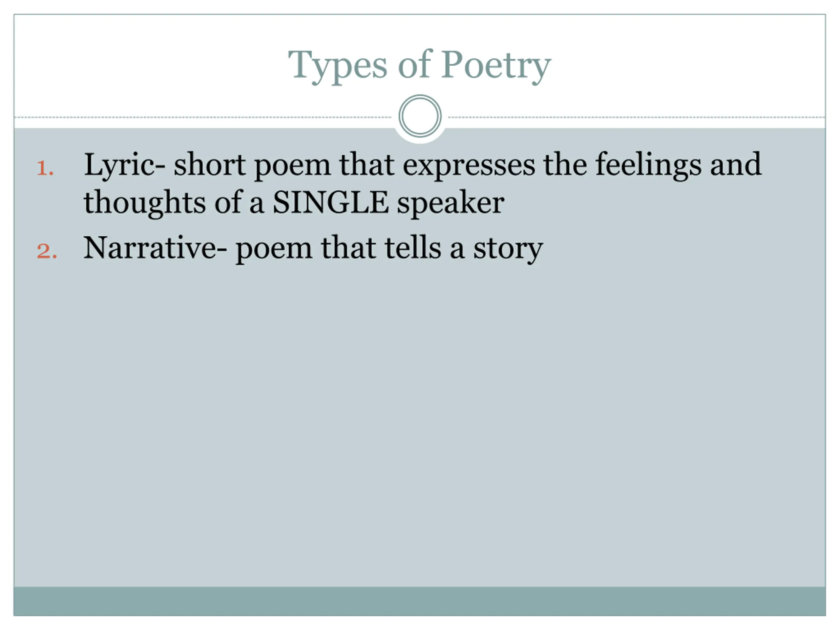Click the word "tells" in the Narrative line
This screenshot has width=840, height=630.
point(413,248)
